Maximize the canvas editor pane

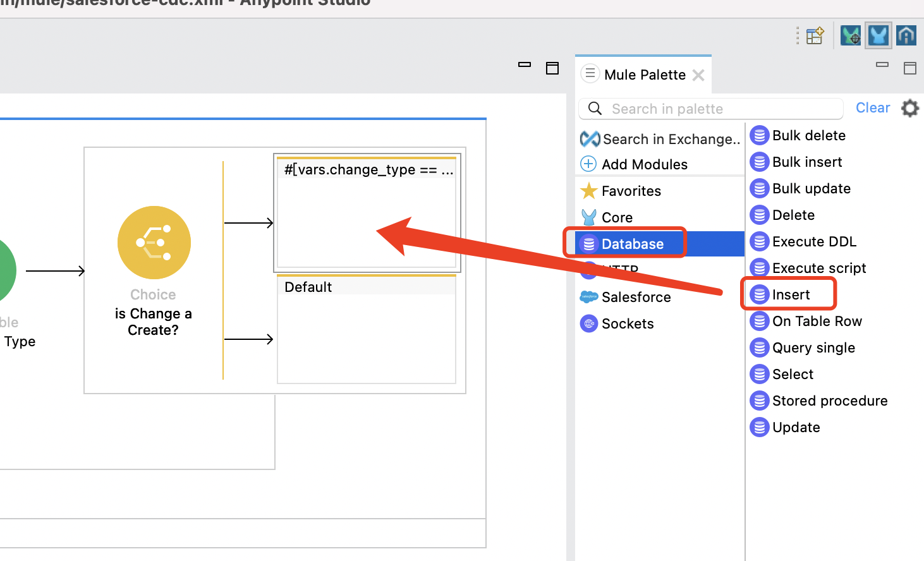tap(552, 68)
